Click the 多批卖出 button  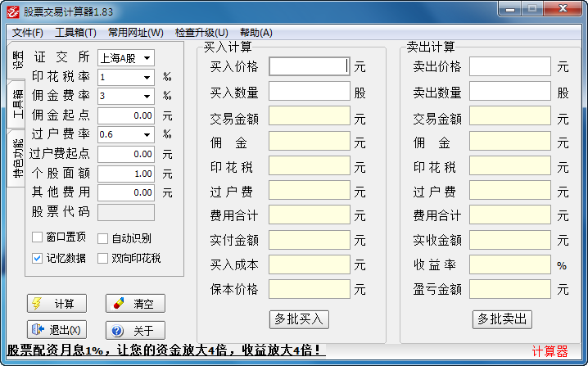502,319
